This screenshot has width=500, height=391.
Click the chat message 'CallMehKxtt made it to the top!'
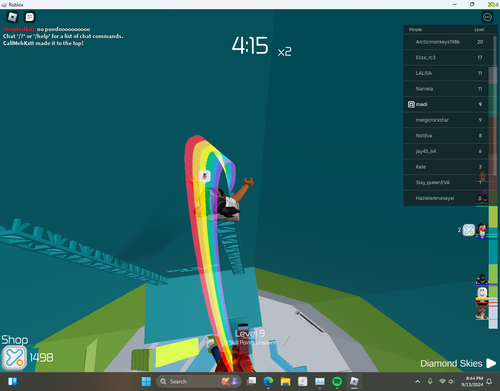(43, 43)
